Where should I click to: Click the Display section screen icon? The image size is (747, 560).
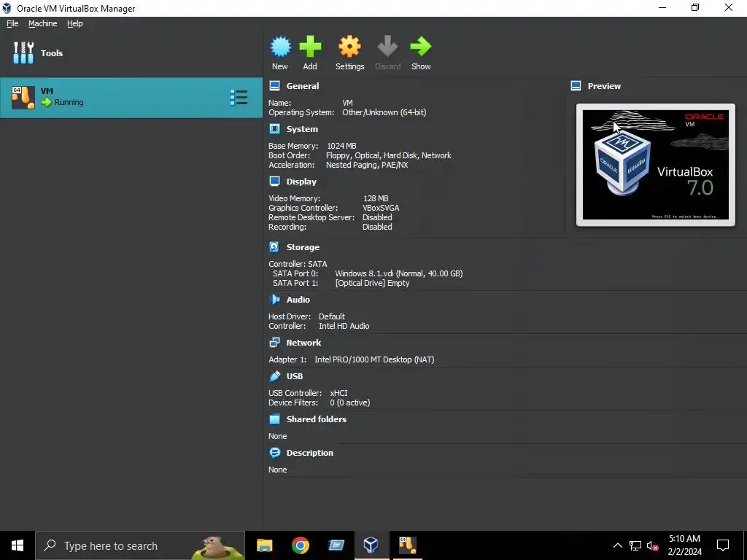pos(274,182)
